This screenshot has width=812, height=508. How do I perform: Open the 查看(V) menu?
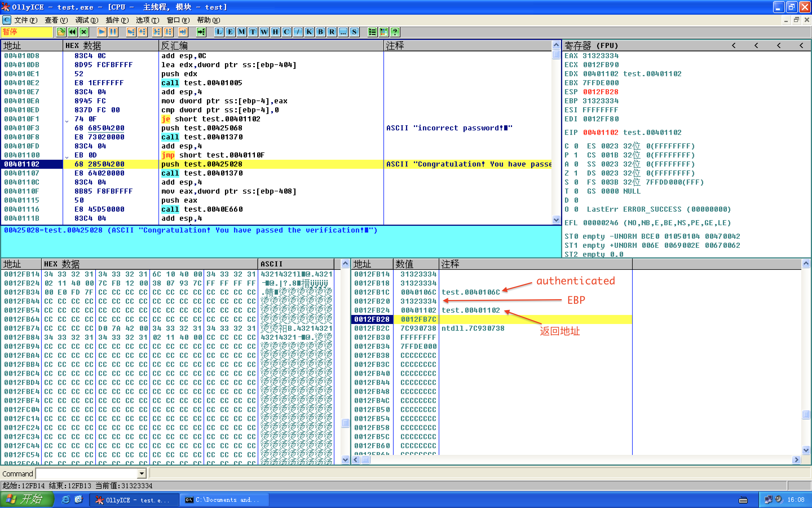(x=56, y=20)
